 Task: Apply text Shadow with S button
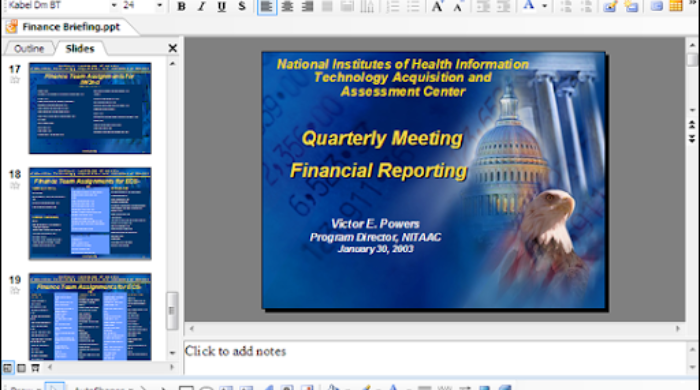[242, 6]
